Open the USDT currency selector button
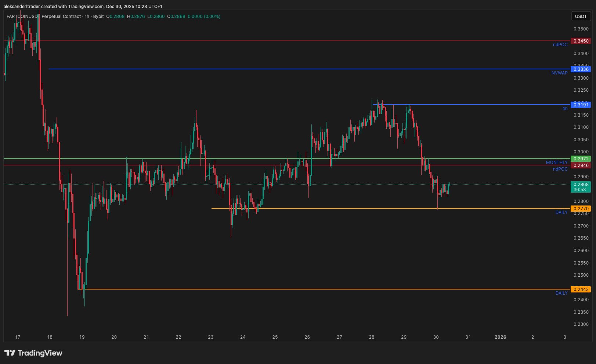The width and height of the screenshot is (596, 364). click(581, 16)
